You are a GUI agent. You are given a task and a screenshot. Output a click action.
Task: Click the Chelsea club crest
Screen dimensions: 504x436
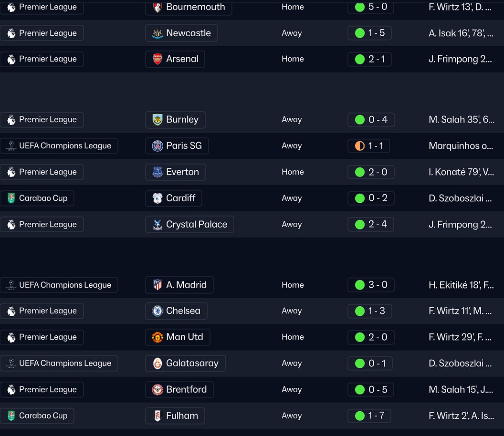coord(157,311)
